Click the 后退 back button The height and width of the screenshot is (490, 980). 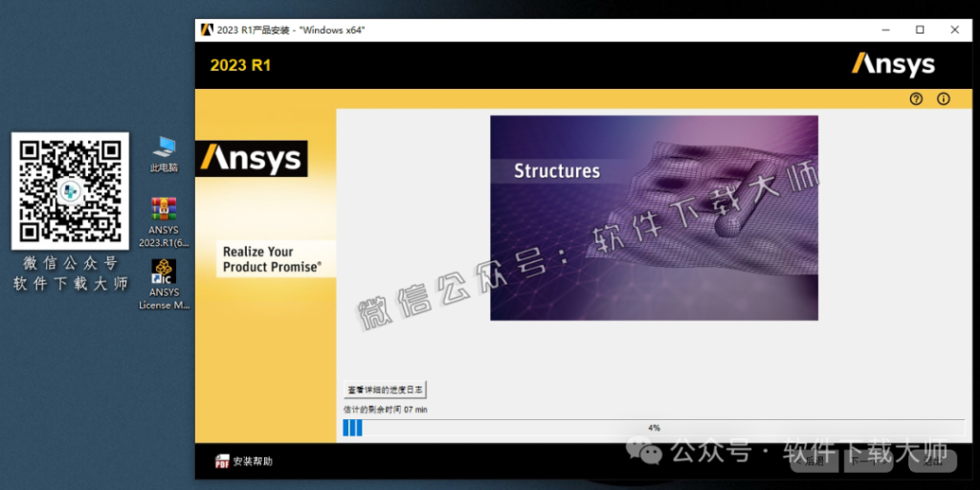[813, 462]
